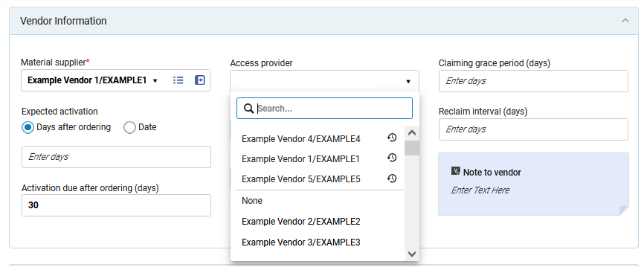Select the Days after ordering radio button
The image size is (644, 270).
click(28, 128)
